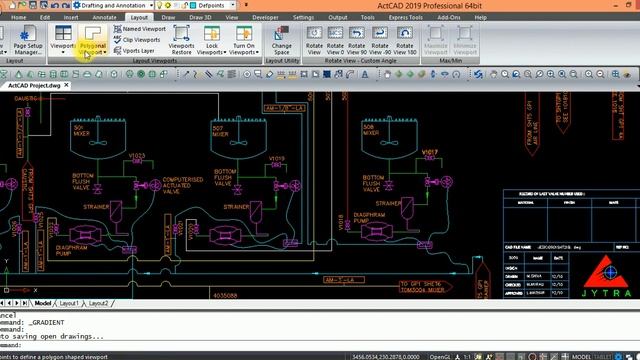Switch to the Layout2 tab
The width and height of the screenshot is (640, 360).
98,303
